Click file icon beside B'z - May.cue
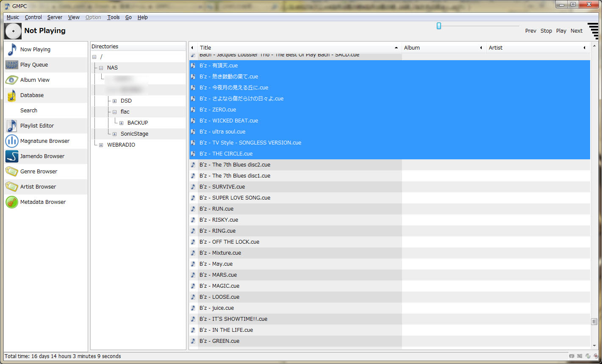Screen dimensions: 602x364 tap(193, 264)
